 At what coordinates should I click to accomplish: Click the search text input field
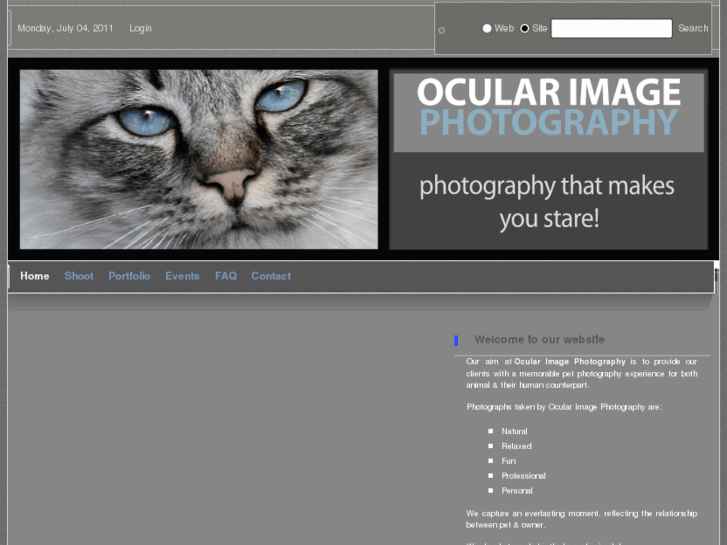[611, 28]
